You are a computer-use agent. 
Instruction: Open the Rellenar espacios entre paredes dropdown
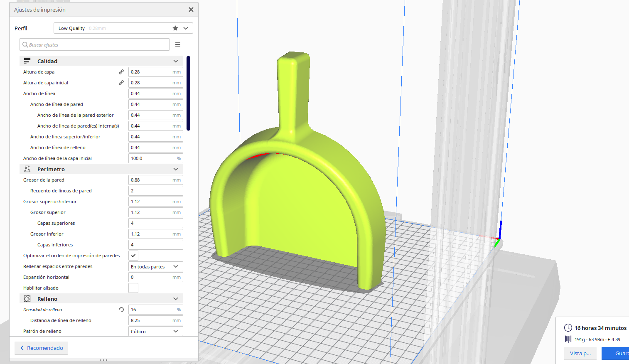click(x=156, y=266)
